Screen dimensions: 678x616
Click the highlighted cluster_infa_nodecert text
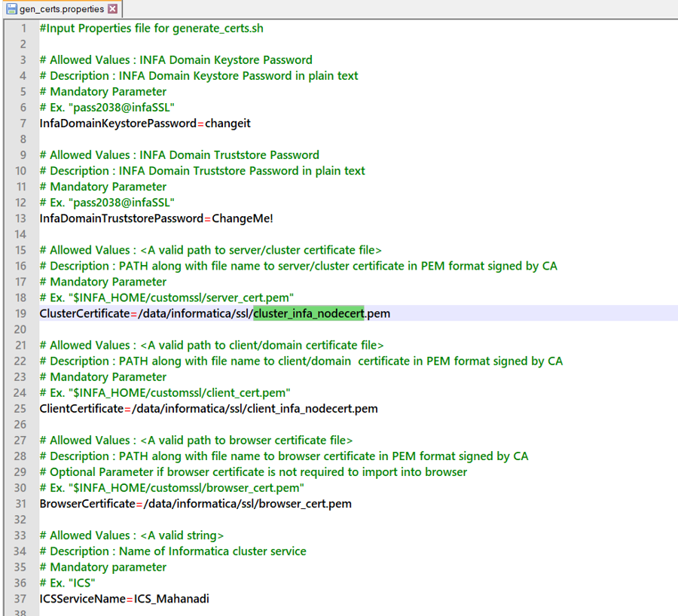point(309,313)
